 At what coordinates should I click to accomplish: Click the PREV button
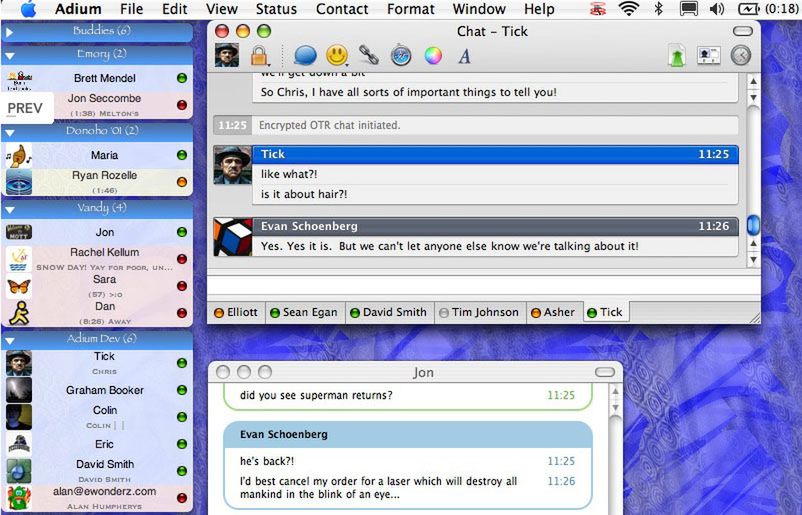(26, 108)
